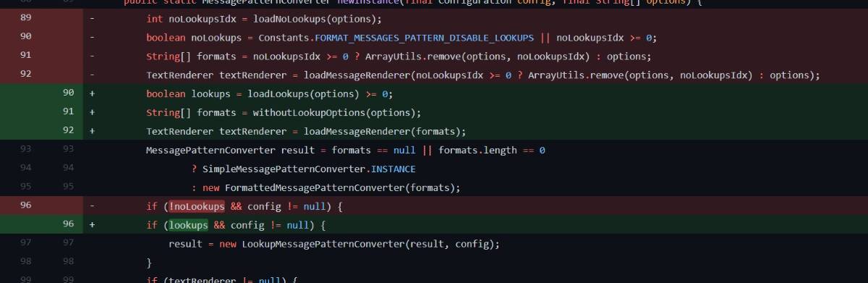The width and height of the screenshot is (868, 283).
Task: Click 'SimpleMessagePatternConverter.INSTANCE' text
Action: pyautogui.click(x=309, y=169)
